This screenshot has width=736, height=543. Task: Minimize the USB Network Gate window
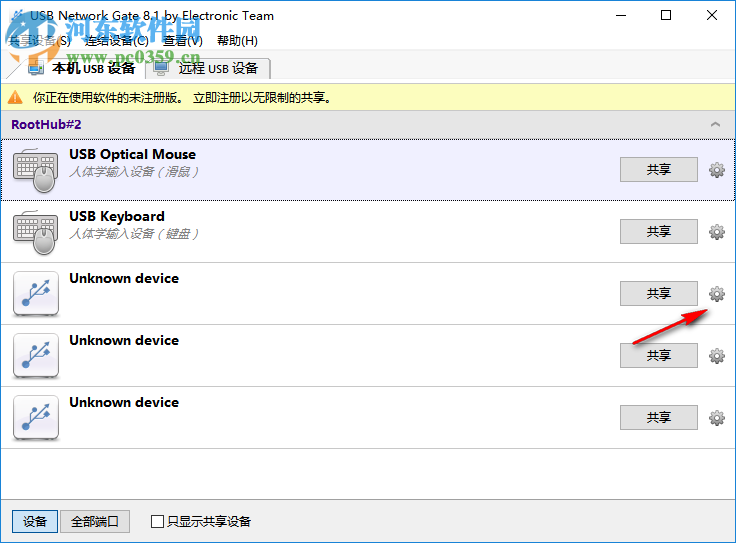(621, 15)
